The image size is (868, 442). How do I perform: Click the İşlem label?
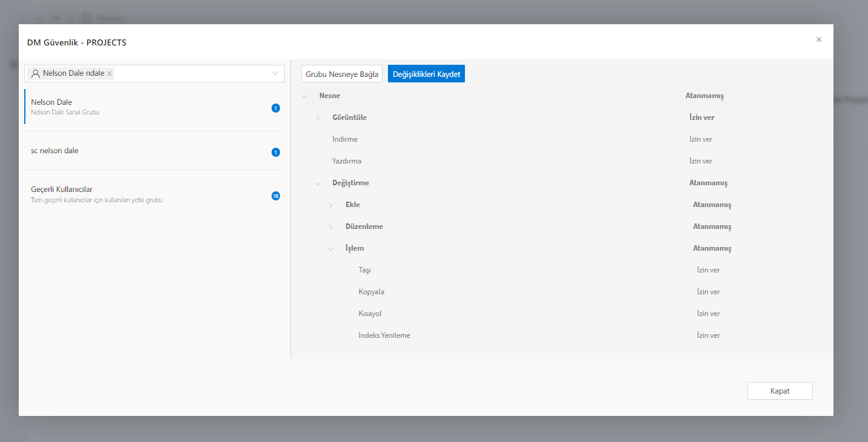[355, 248]
